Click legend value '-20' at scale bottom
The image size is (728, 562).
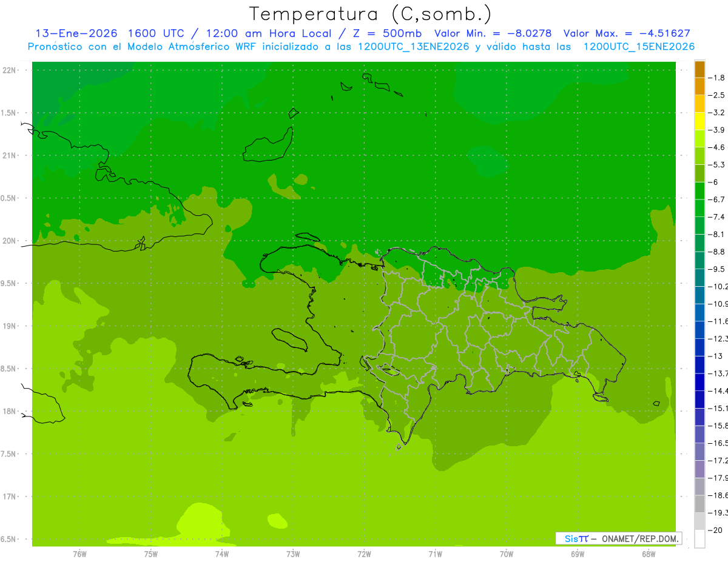(x=715, y=530)
